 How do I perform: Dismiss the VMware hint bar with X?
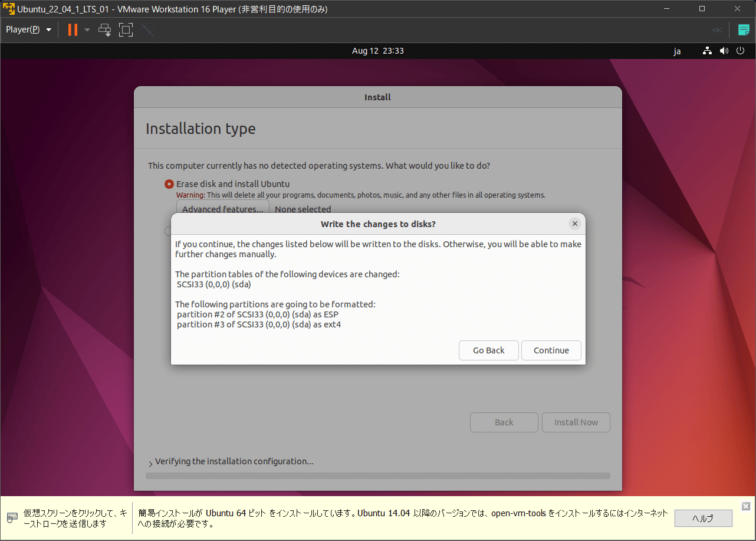746,506
